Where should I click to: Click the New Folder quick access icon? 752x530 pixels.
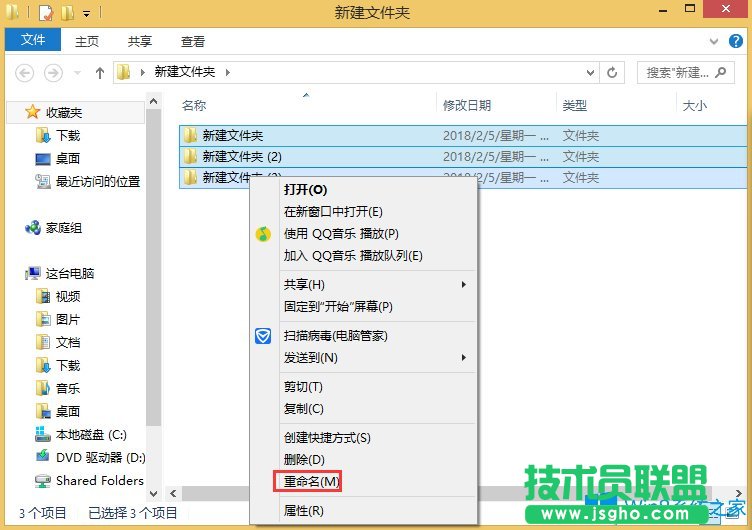coord(67,13)
